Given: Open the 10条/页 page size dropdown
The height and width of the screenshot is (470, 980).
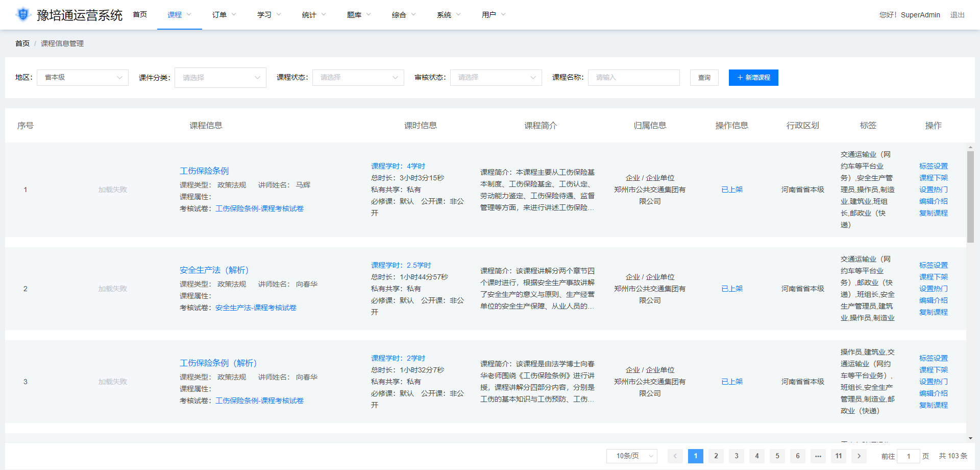Looking at the screenshot, I should point(632,456).
